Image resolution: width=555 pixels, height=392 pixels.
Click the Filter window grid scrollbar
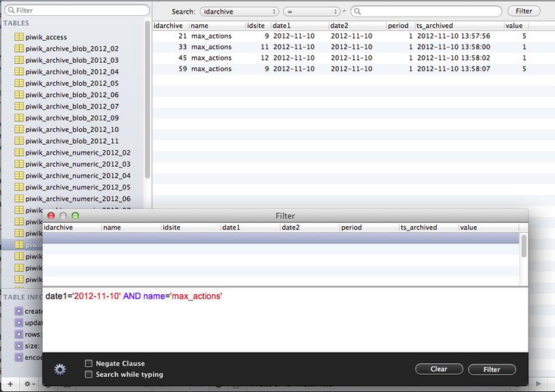coord(523,246)
